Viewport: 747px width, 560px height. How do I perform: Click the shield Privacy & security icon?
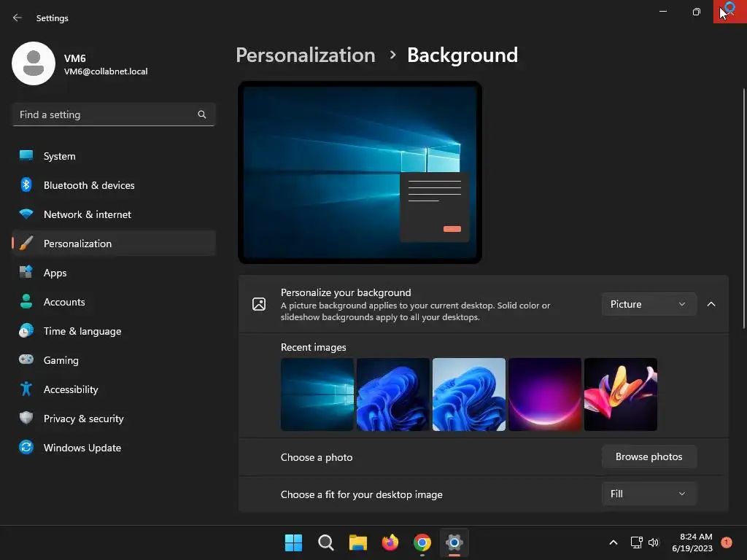click(26, 418)
